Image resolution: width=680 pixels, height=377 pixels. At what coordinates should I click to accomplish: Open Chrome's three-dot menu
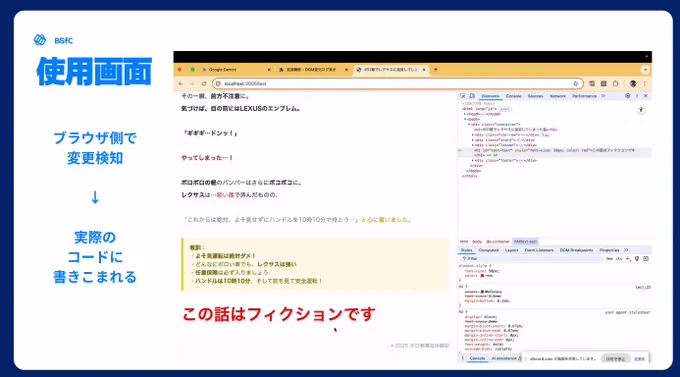[644, 83]
